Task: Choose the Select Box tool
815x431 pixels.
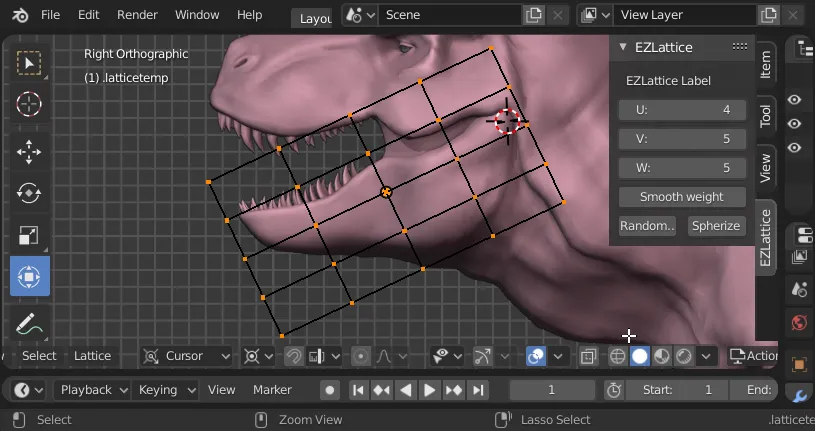Action: 29,63
